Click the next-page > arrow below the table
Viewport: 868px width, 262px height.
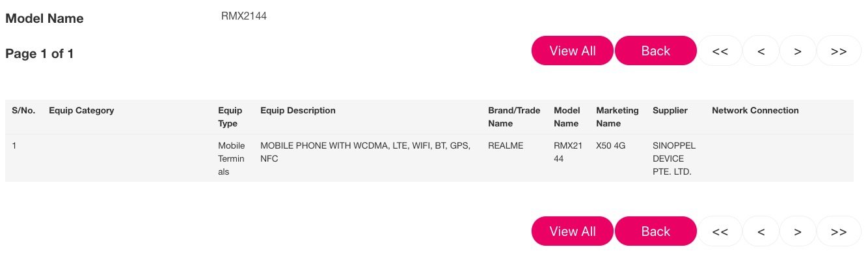coord(798,231)
